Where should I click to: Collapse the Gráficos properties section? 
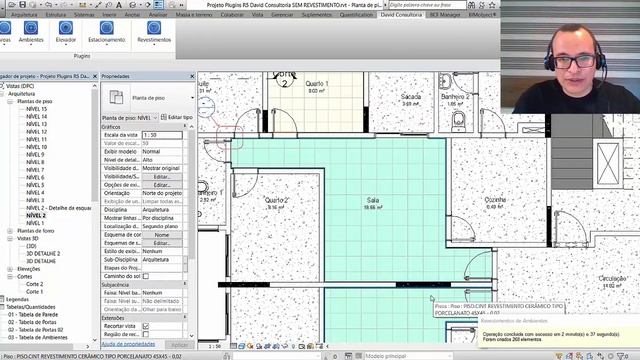click(x=185, y=127)
